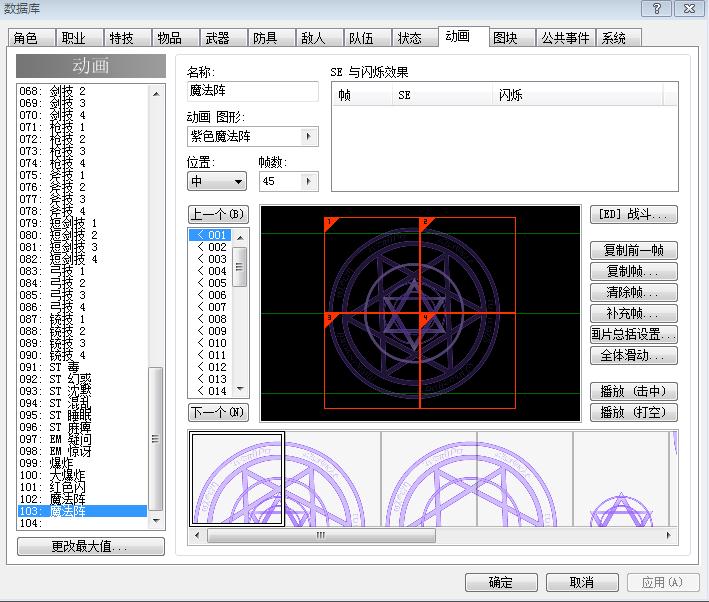Open the 系统 tab

(x=619, y=38)
